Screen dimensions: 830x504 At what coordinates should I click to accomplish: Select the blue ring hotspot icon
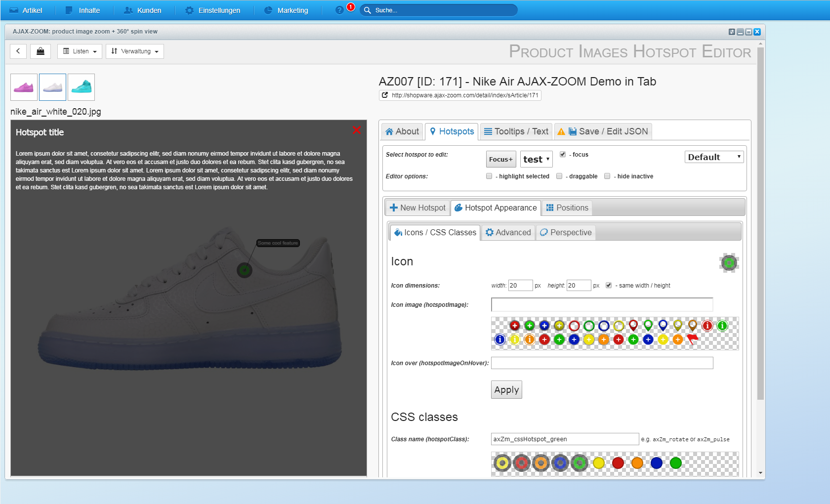[604, 326]
